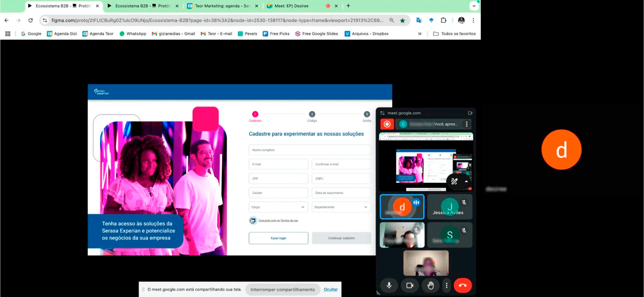Click the Serasa Experian logo
644x297 pixels.
point(102,92)
